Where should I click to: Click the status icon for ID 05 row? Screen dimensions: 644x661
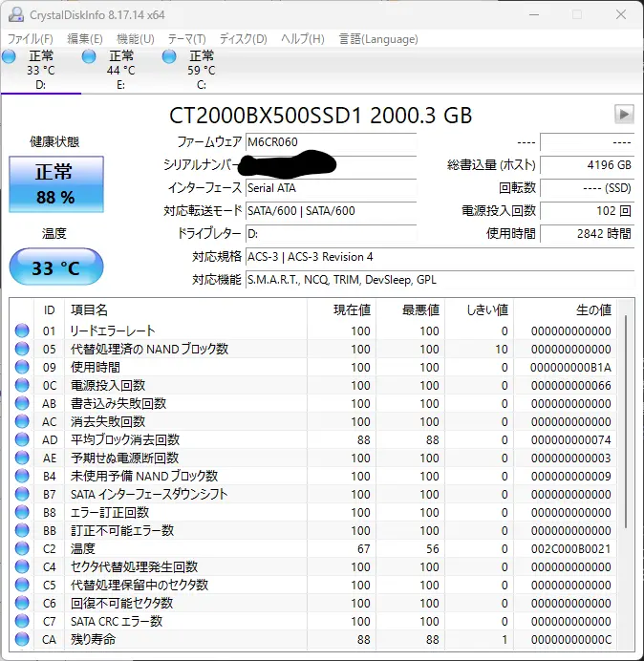(22, 349)
